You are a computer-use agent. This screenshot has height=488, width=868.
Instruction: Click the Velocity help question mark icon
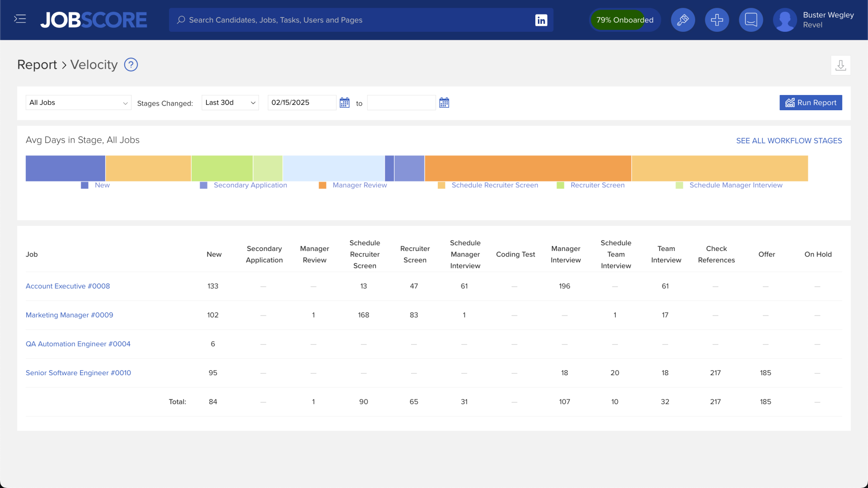point(131,64)
